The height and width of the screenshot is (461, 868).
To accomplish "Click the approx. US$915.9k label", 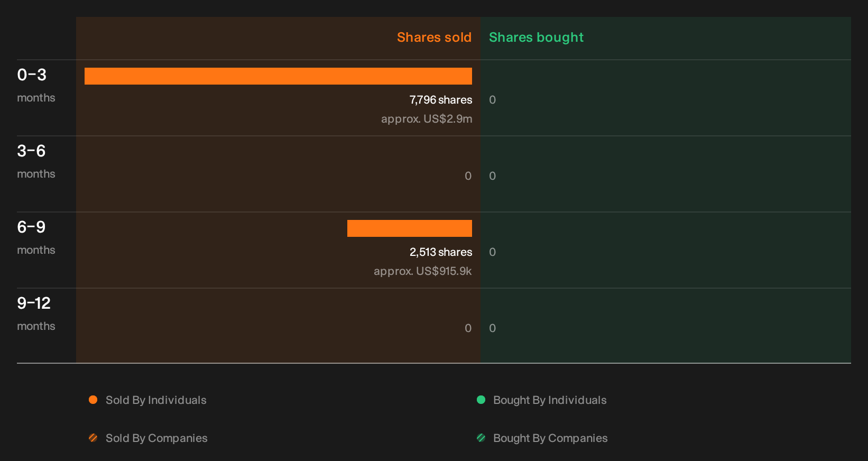I will 423,271.
